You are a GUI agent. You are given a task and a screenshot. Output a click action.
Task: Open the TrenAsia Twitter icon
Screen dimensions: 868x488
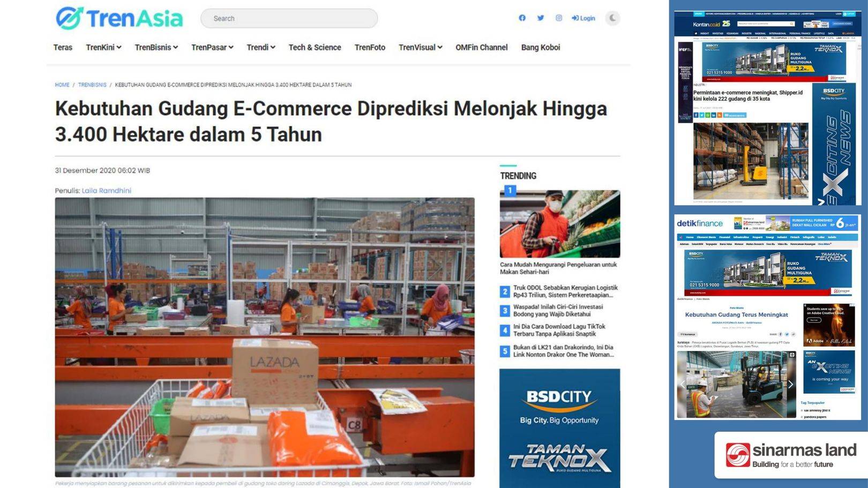pos(540,18)
